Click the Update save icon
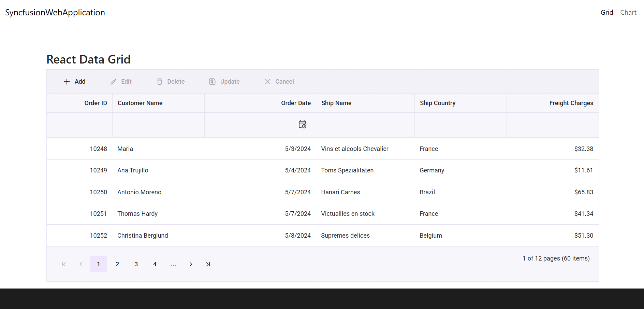 [x=212, y=82]
